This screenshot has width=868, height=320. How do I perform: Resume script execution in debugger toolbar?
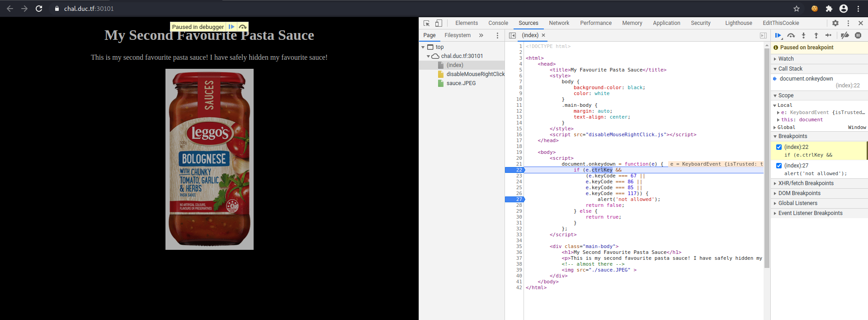[x=778, y=35]
